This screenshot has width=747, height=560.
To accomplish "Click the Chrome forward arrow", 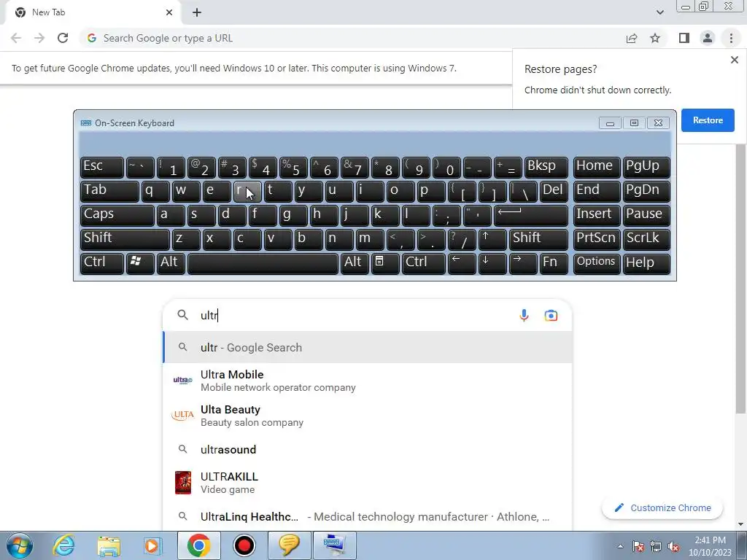I will click(39, 38).
